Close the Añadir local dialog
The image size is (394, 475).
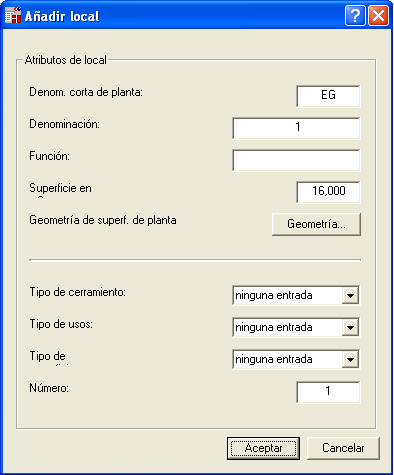pyautogui.click(x=378, y=15)
